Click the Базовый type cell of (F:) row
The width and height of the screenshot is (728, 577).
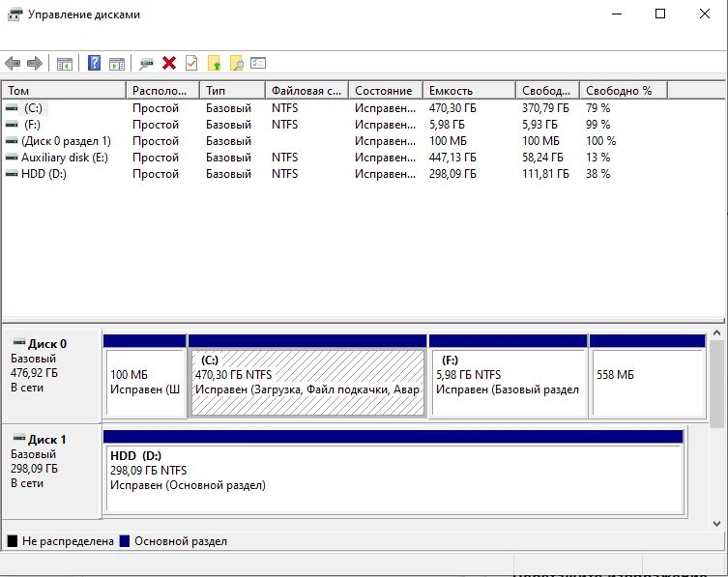[x=228, y=125]
